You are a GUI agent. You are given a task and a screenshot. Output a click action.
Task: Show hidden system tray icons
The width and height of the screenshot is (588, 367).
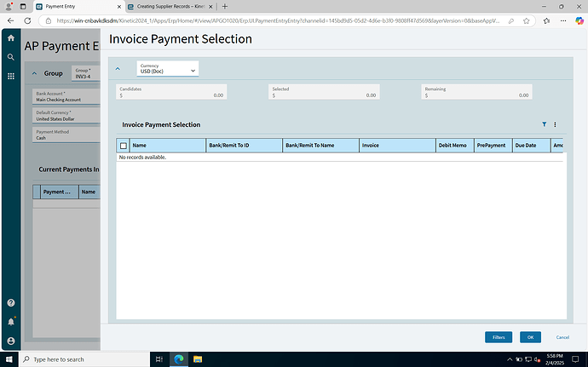[510, 359]
